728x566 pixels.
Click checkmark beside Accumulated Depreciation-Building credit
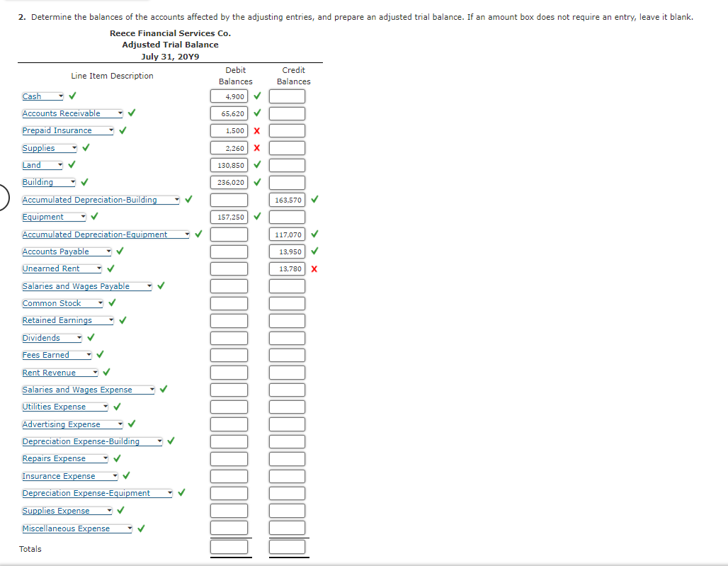pos(313,200)
